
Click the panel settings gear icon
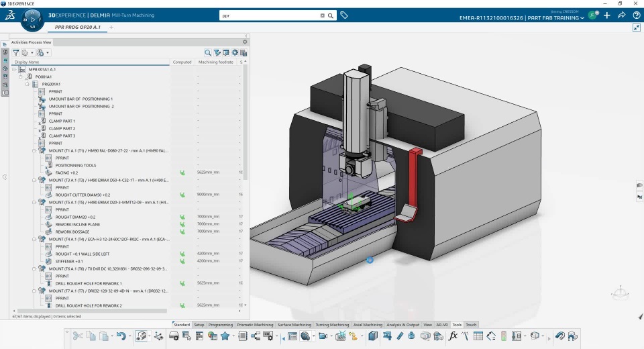(245, 42)
